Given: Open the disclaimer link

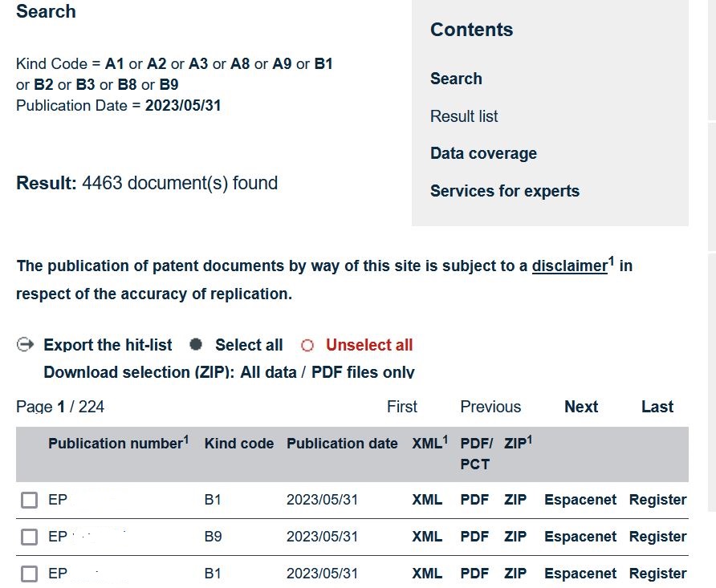Looking at the screenshot, I should click(569, 266).
